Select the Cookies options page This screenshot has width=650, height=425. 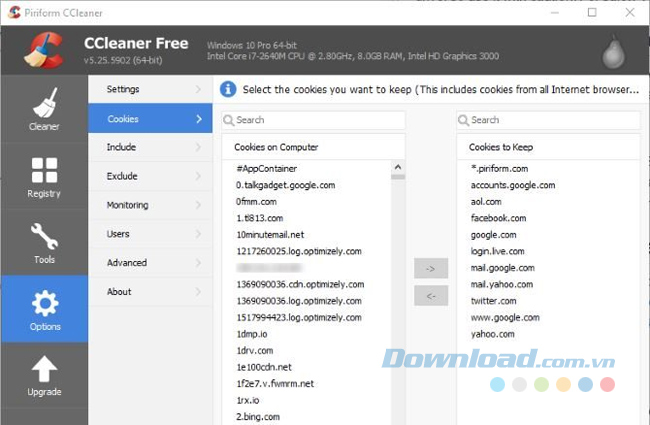click(150, 119)
